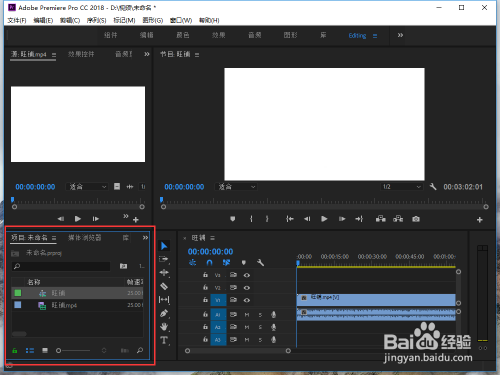The height and width of the screenshot is (375, 500).
Task: Select the Track Select Forward tool
Action: coord(164,259)
